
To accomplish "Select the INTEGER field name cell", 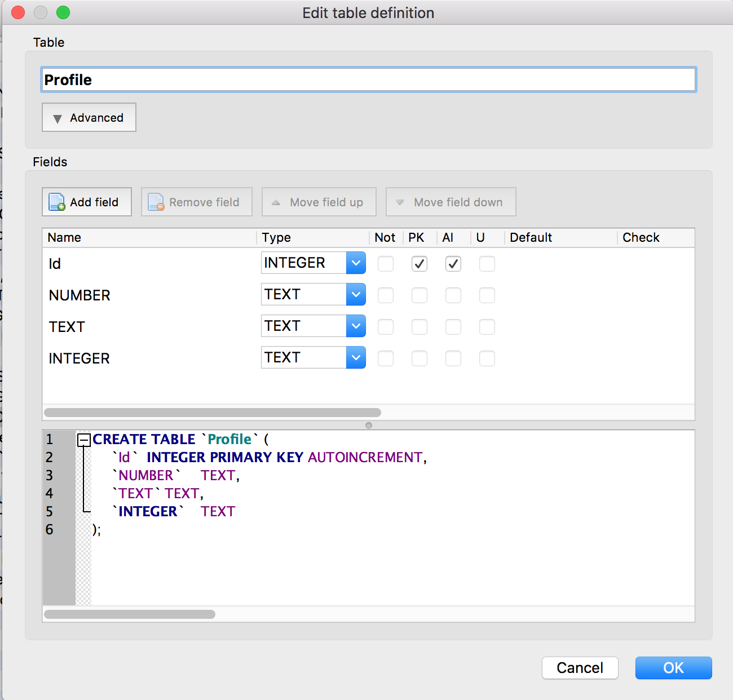I will [x=149, y=358].
